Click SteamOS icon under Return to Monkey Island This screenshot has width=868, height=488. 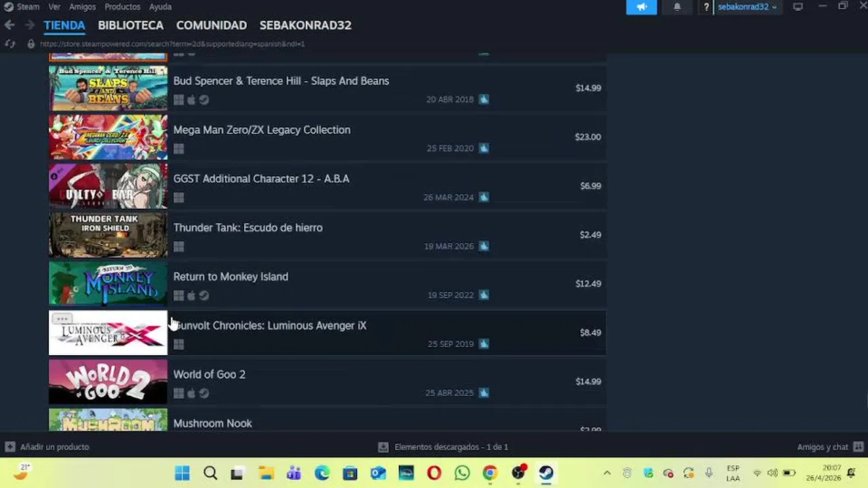(x=204, y=296)
